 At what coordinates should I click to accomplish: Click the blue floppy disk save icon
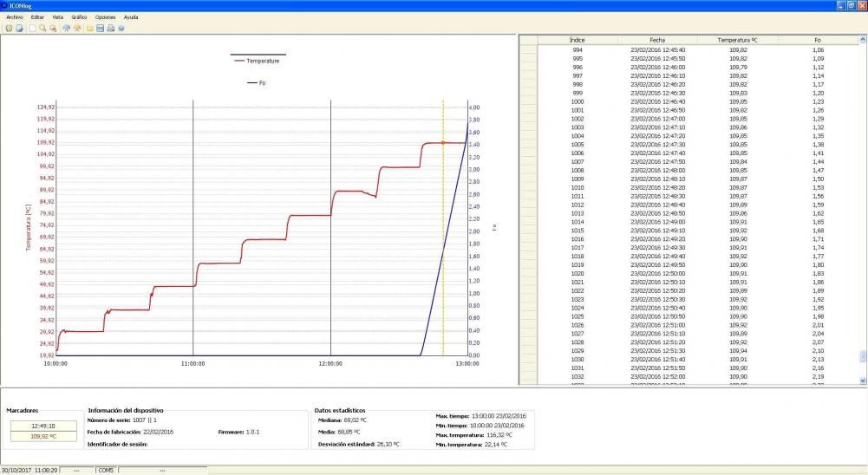click(x=100, y=28)
